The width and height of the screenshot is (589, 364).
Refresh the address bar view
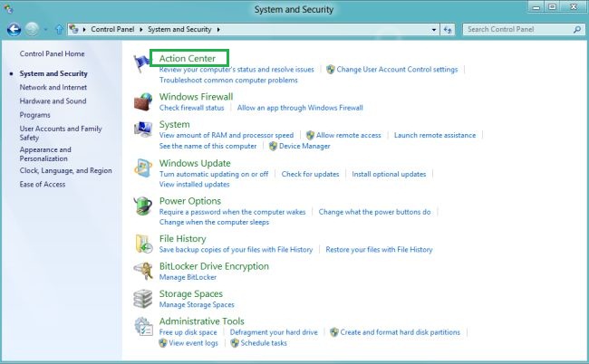coord(448,30)
